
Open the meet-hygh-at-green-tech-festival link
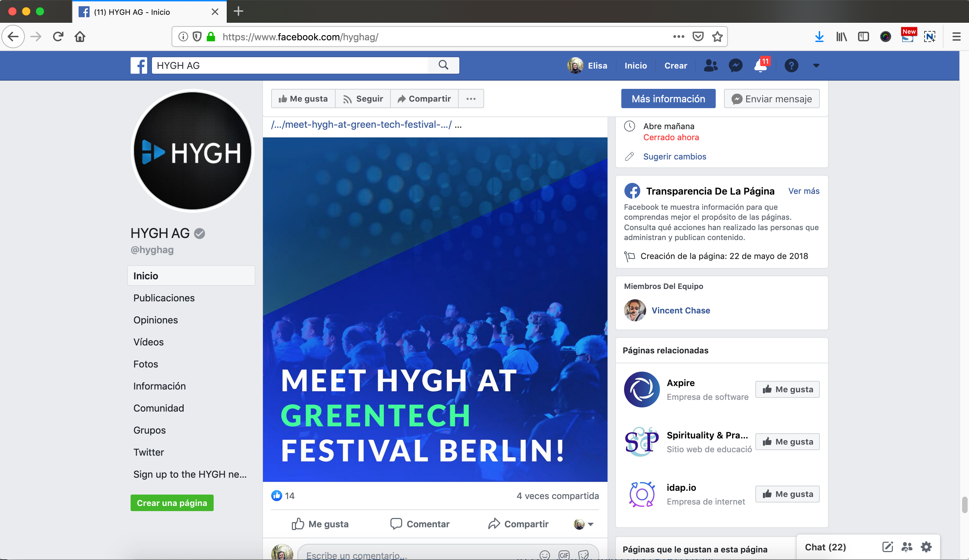362,125
